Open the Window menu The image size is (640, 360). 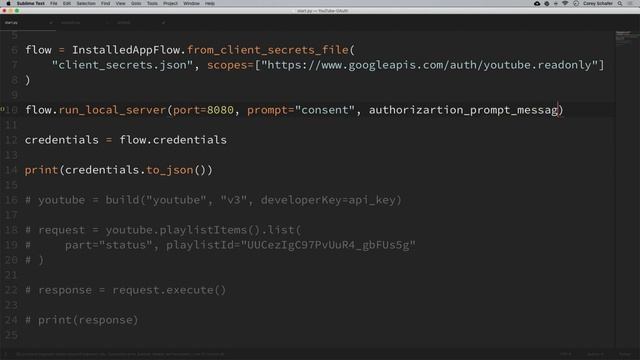pyautogui.click(x=191, y=3)
